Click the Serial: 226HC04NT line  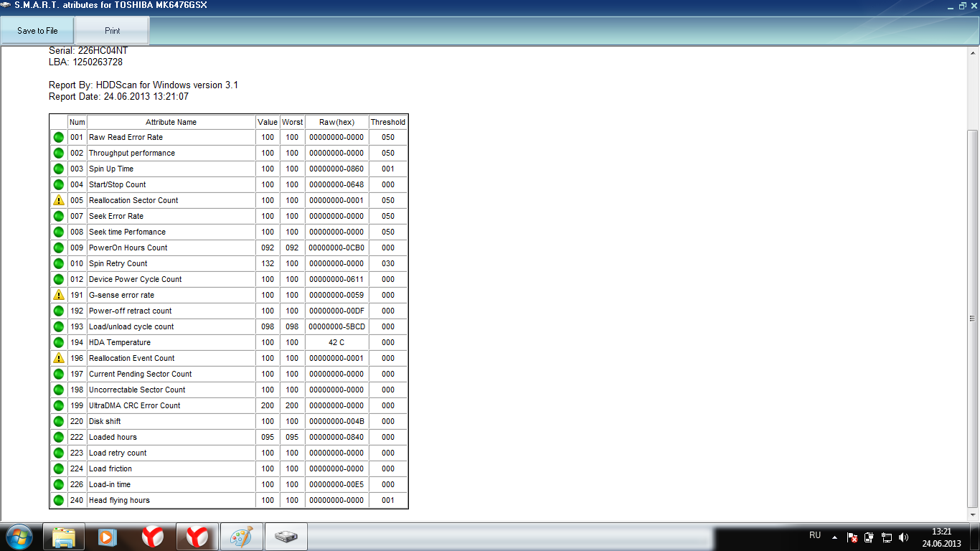coord(88,51)
